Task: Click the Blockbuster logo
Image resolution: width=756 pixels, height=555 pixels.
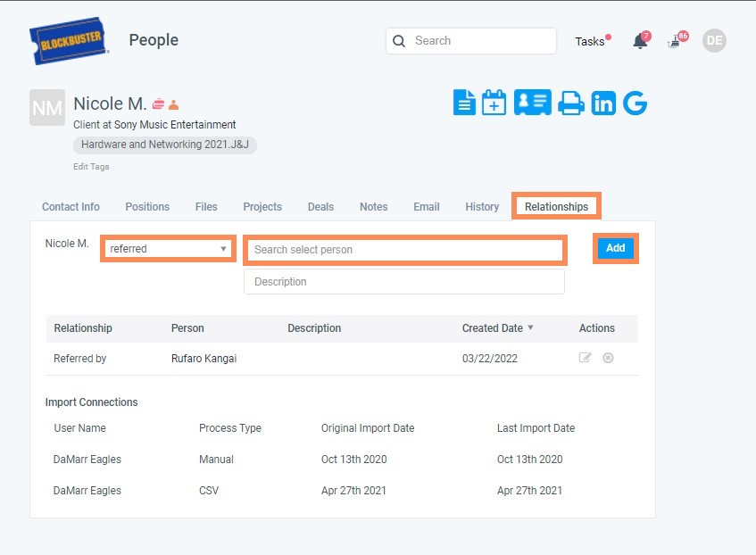Action: tap(69, 40)
